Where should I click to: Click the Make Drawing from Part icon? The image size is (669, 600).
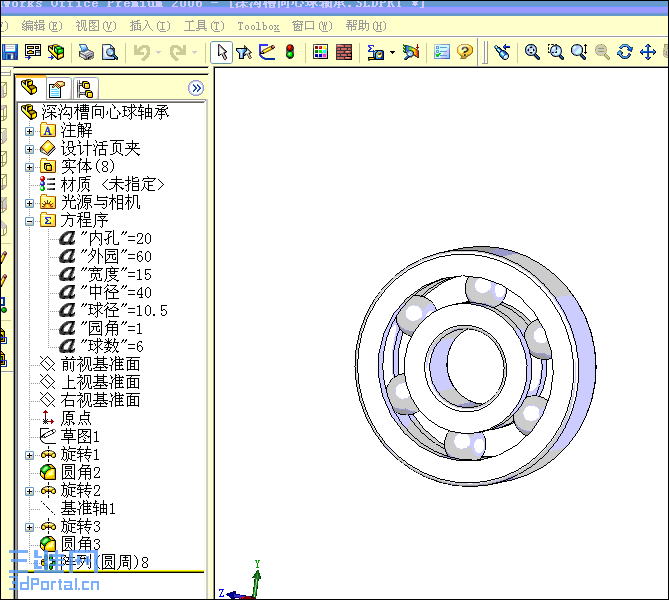click(33, 52)
